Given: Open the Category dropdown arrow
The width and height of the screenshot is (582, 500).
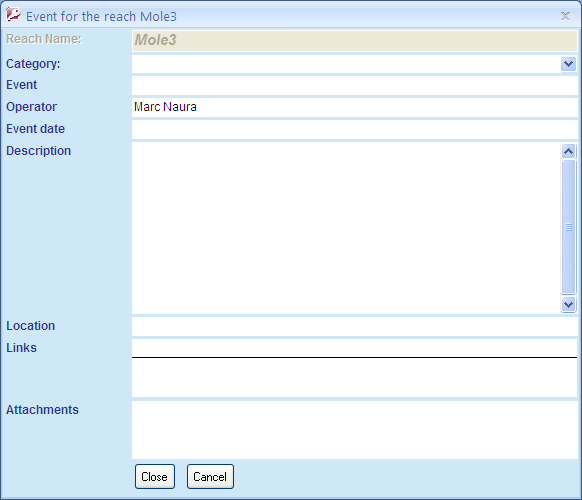Looking at the screenshot, I should pyautogui.click(x=568, y=64).
